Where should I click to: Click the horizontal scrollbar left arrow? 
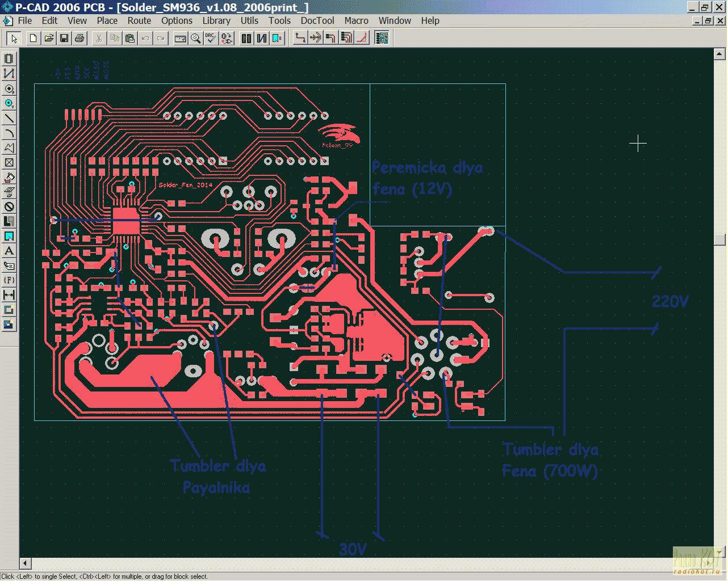point(25,563)
